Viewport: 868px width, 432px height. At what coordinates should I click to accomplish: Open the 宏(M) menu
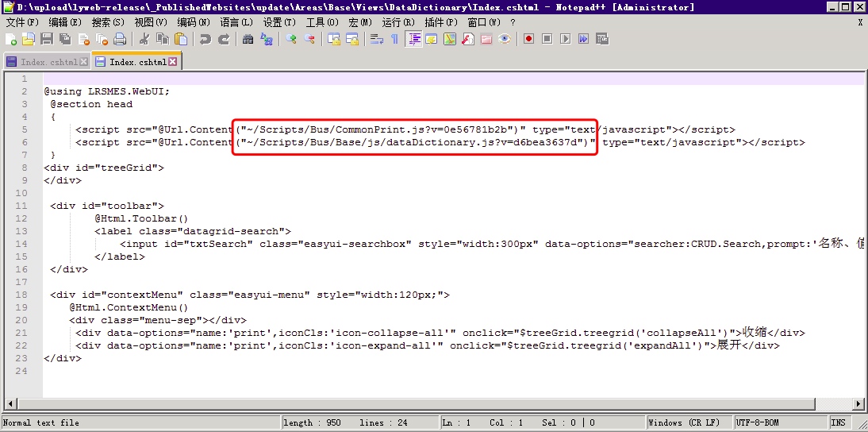pyautogui.click(x=360, y=22)
